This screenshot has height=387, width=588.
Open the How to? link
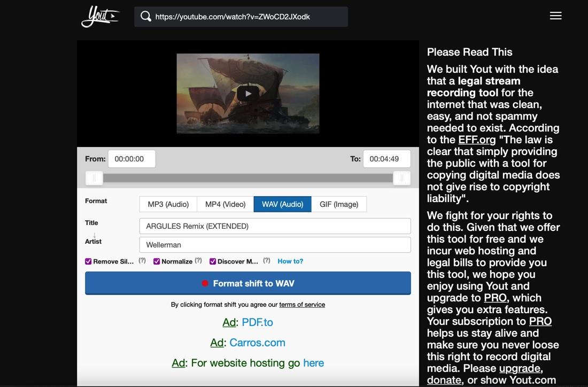pos(290,261)
